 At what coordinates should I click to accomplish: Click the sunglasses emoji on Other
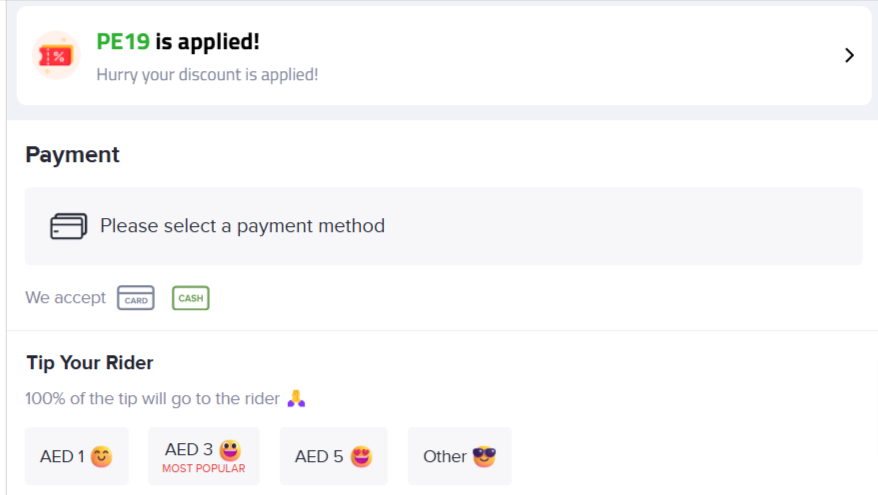[484, 457]
